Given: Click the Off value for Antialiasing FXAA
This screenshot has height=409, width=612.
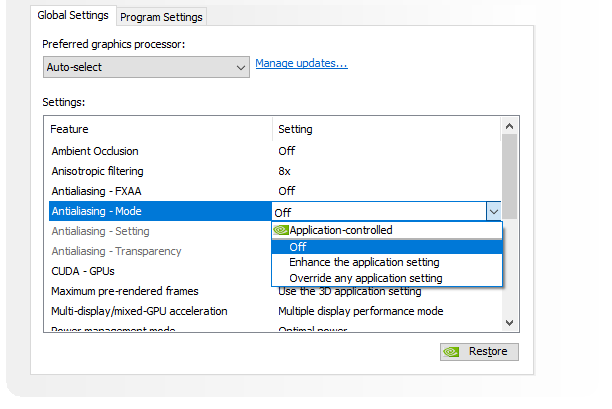Looking at the screenshot, I should tap(287, 191).
